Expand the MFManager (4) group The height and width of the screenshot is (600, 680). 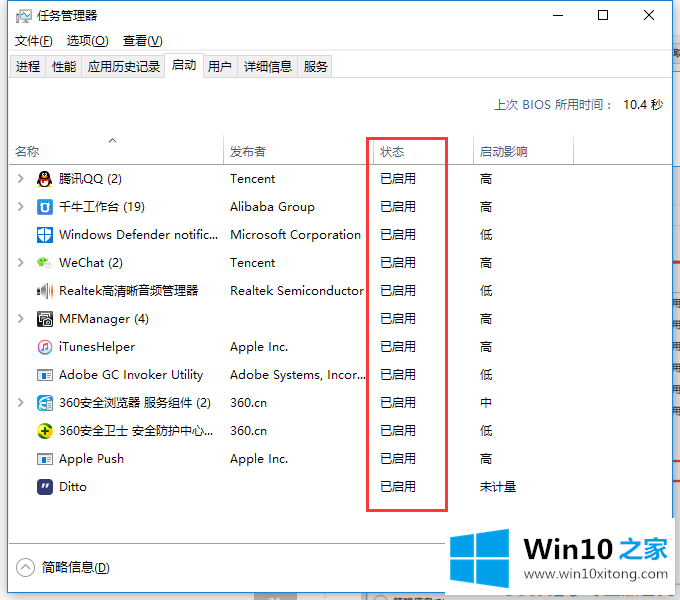(20, 319)
